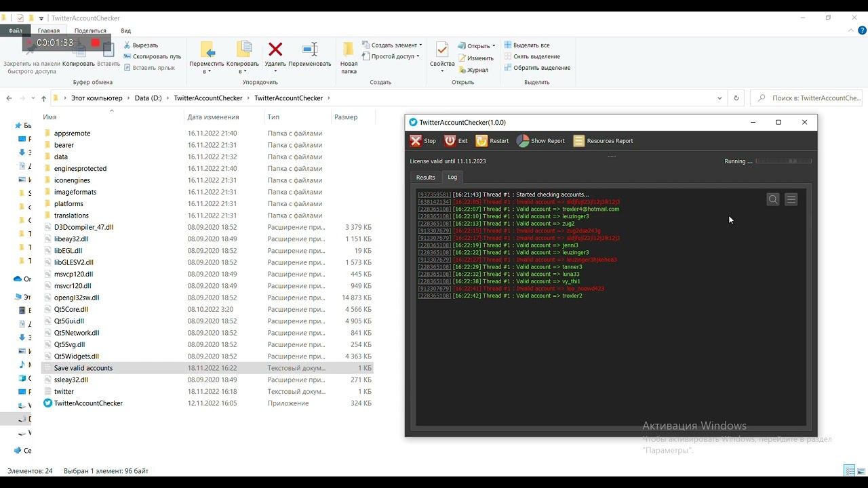The width and height of the screenshot is (868, 488).
Task: Open the Копировать в dropdown
Action: [x=243, y=58]
